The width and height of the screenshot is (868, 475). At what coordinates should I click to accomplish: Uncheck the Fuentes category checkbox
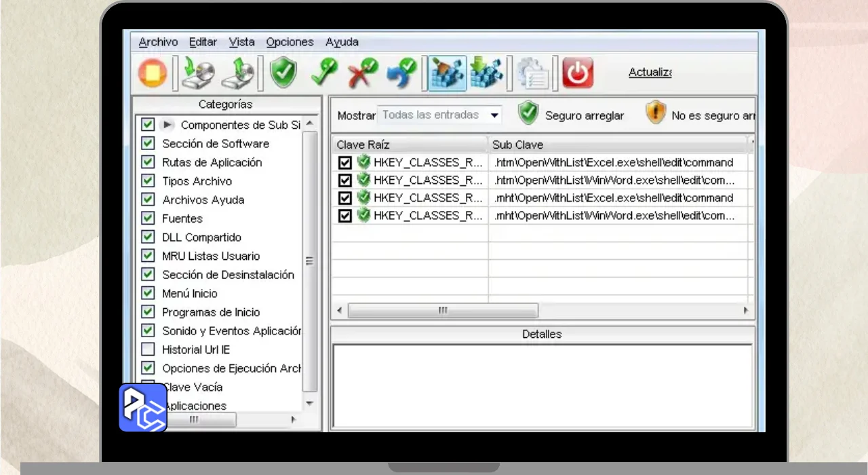point(148,218)
